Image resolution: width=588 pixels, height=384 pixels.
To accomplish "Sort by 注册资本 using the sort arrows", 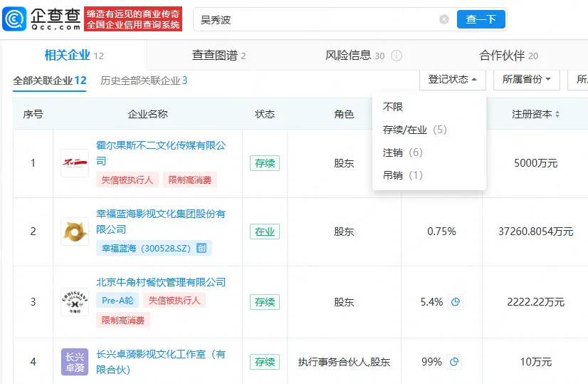I will (557, 114).
